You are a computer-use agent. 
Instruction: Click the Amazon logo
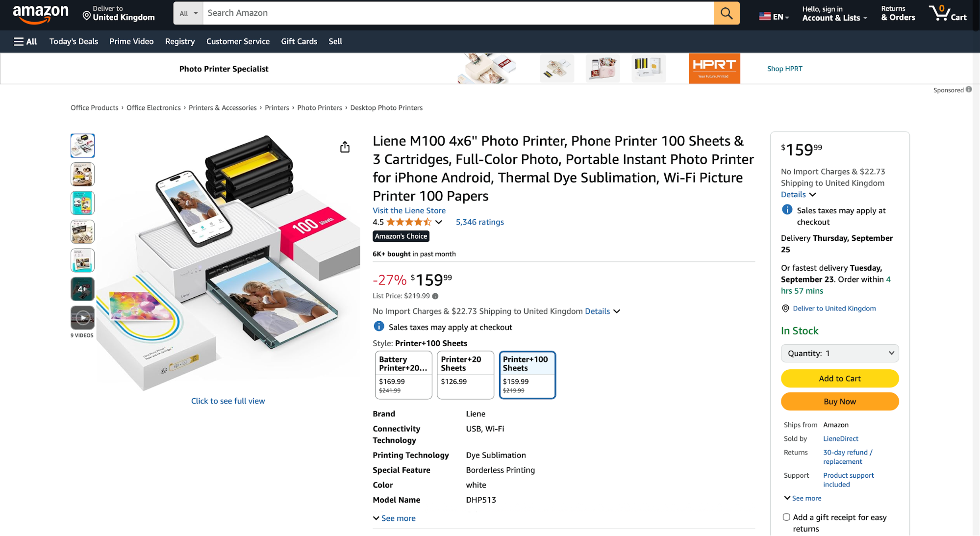coord(41,14)
